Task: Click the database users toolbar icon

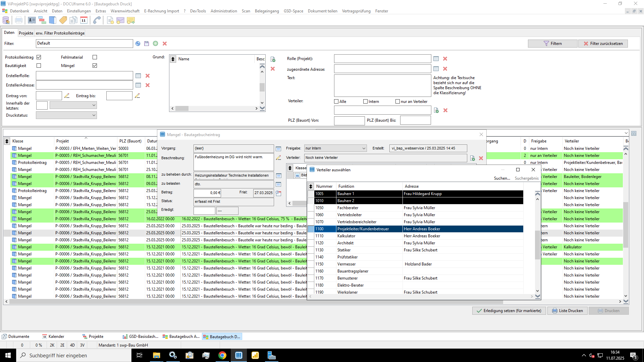Action: coord(6,20)
